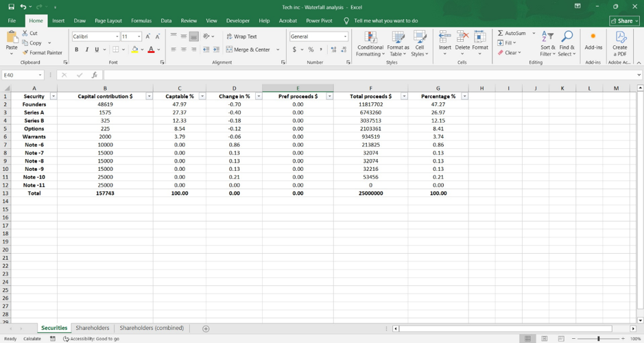
Task: Open the Add-ins icon
Action: click(x=593, y=36)
